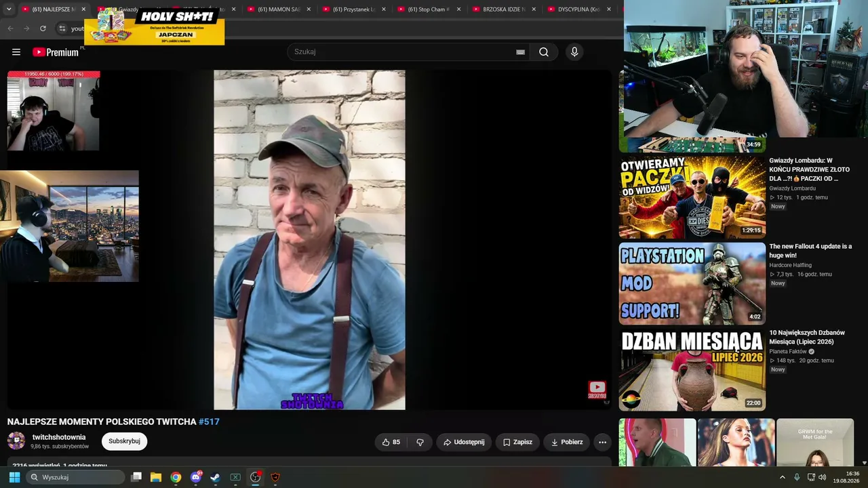Screen dimensions: 868x488
Task: Close the BRZOSKA IDZIE tab
Action: 534,9
